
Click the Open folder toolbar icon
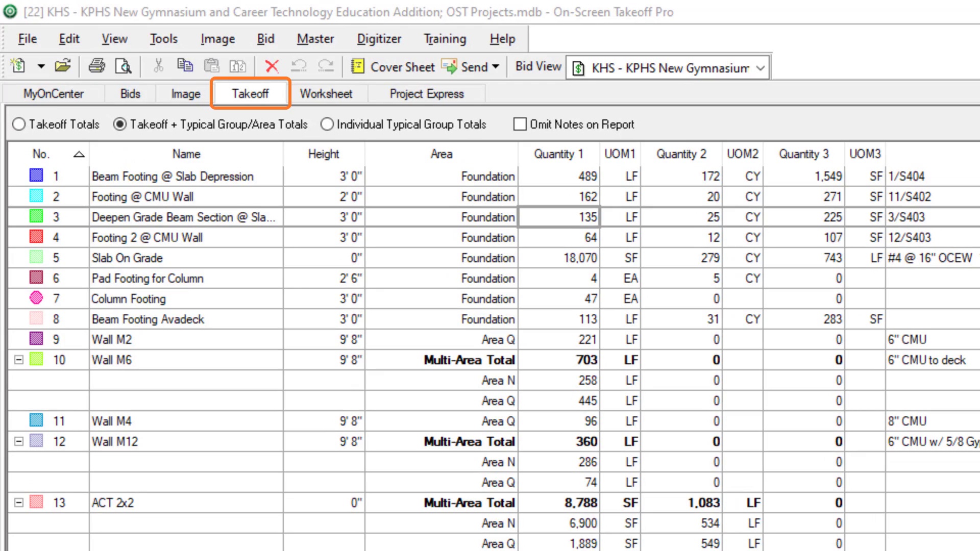63,66
